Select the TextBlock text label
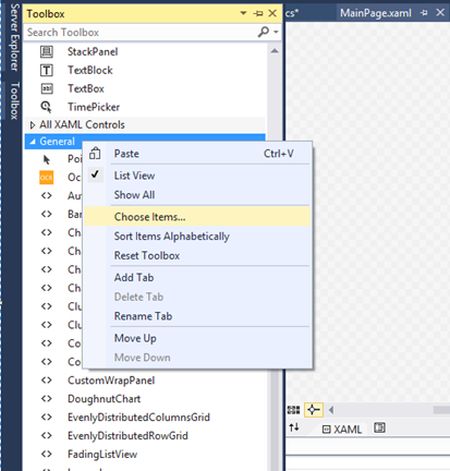 pyautogui.click(x=90, y=70)
